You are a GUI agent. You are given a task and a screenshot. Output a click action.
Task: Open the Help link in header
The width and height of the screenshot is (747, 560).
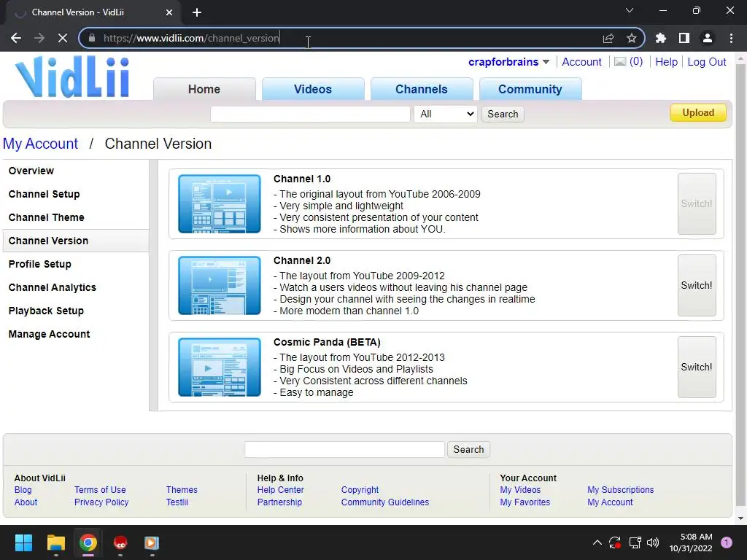point(667,62)
